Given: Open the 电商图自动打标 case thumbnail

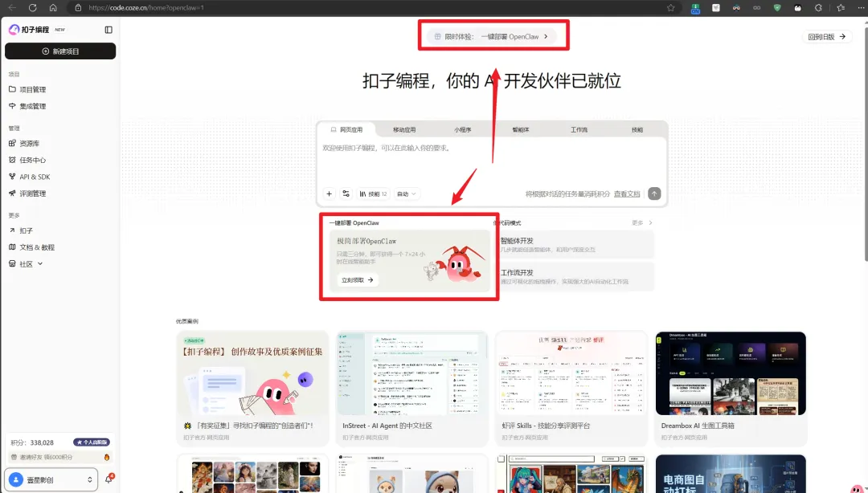Looking at the screenshot, I should (x=731, y=475).
